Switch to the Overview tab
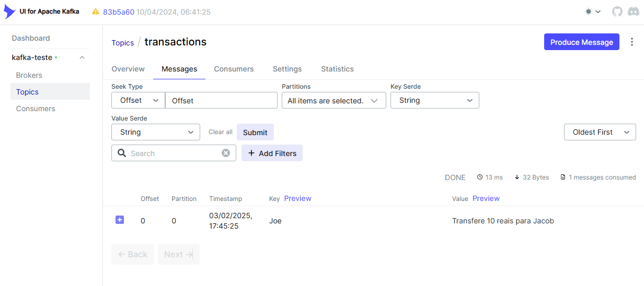Image resolution: width=644 pixels, height=286 pixels. 128,69
